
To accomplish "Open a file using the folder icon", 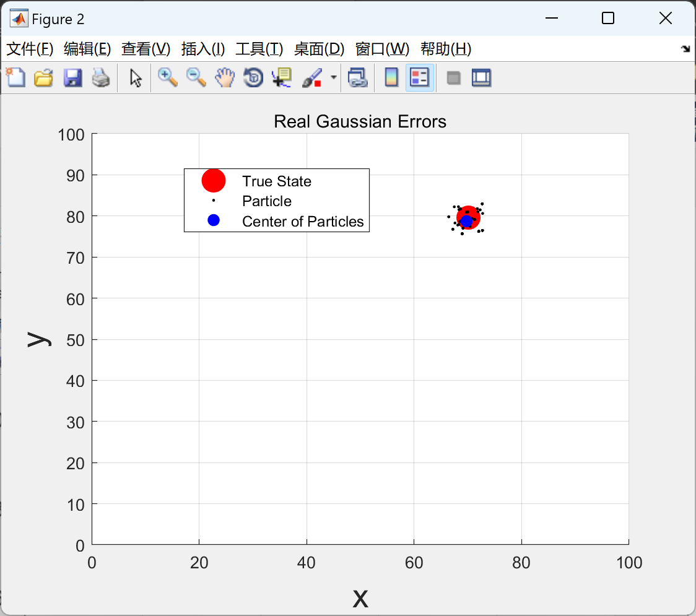I will coord(43,77).
